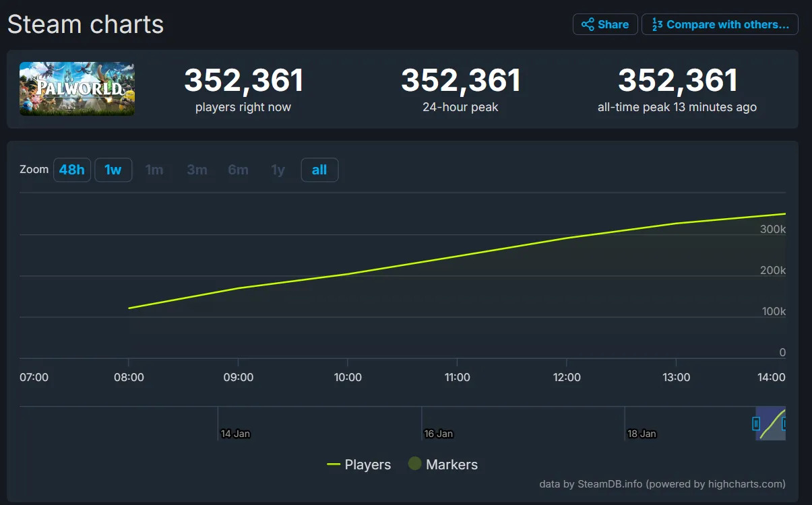Click the 24-hour peak label

point(460,107)
